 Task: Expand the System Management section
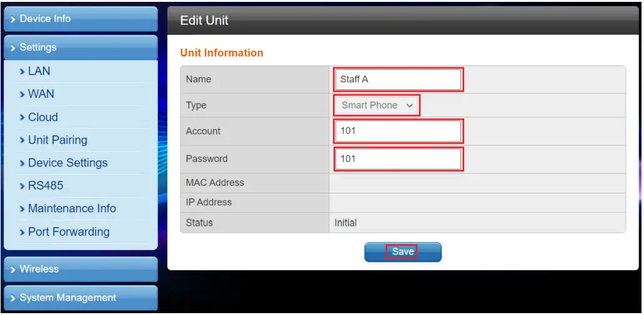click(x=80, y=298)
